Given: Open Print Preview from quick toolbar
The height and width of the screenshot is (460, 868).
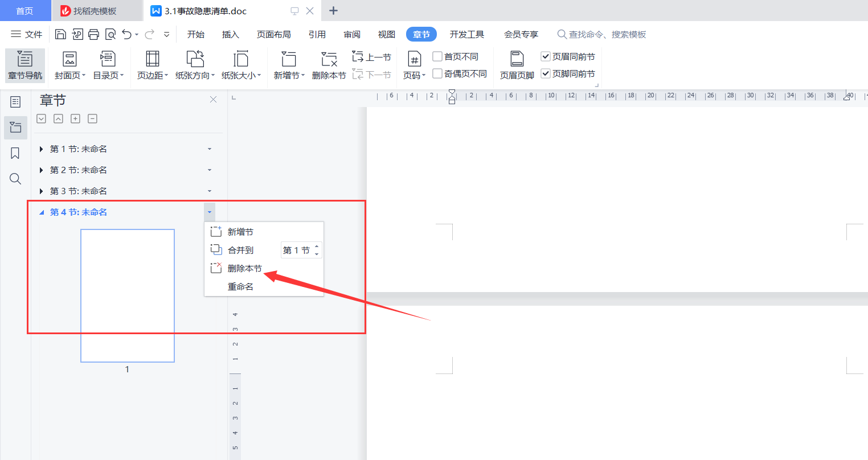Looking at the screenshot, I should point(110,35).
